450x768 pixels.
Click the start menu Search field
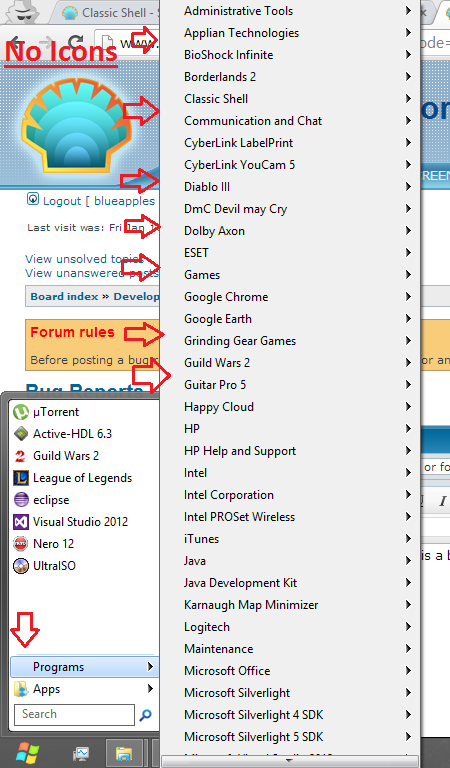click(74, 715)
